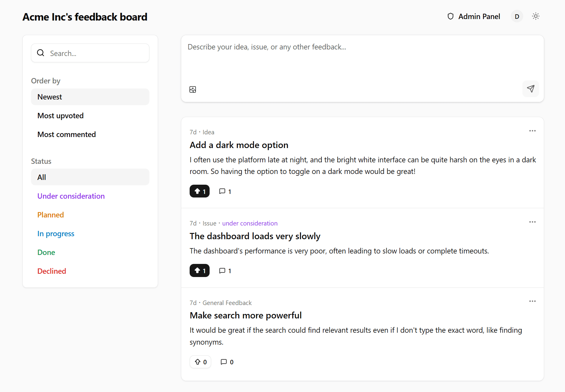This screenshot has height=392, width=565.
Task: Upvote the 'Make search more powerful' post
Action: click(200, 362)
